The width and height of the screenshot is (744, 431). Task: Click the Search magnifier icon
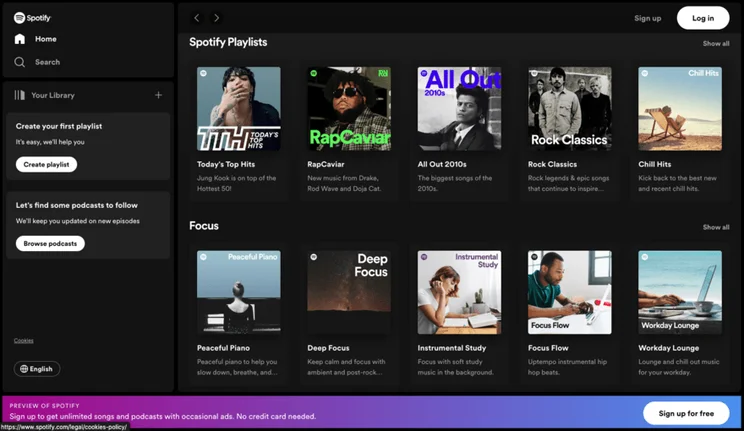pos(19,62)
